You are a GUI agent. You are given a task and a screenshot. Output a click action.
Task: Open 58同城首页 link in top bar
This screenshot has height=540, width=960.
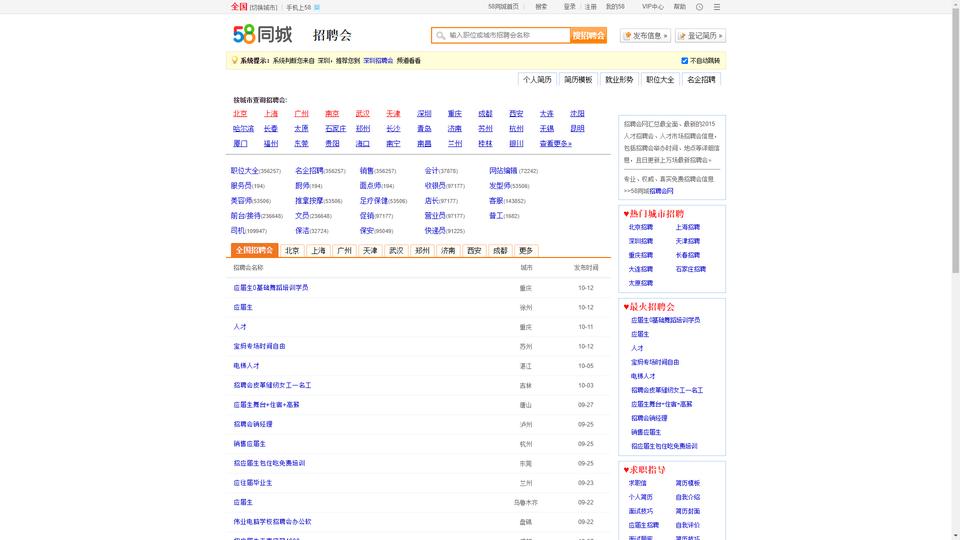click(503, 7)
